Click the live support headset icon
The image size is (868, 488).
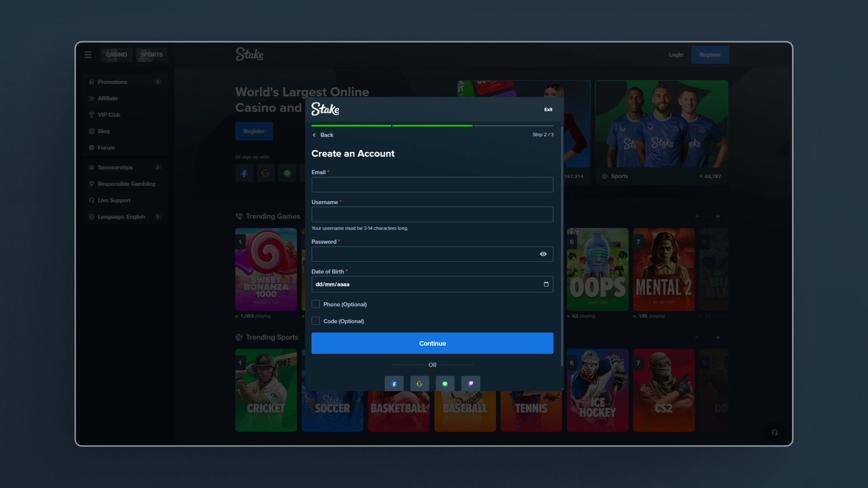[774, 432]
